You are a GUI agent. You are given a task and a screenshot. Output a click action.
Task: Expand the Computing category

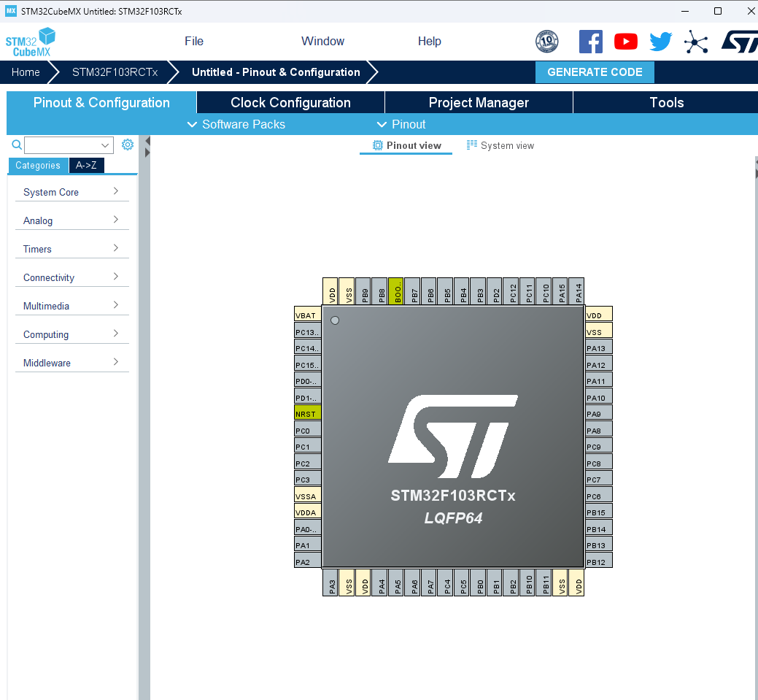click(71, 335)
